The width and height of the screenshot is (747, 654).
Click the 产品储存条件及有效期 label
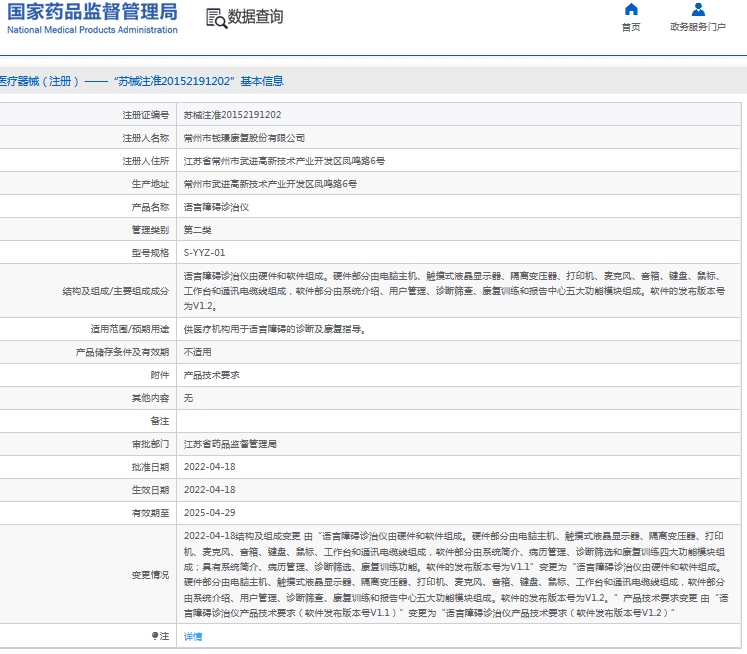122,352
